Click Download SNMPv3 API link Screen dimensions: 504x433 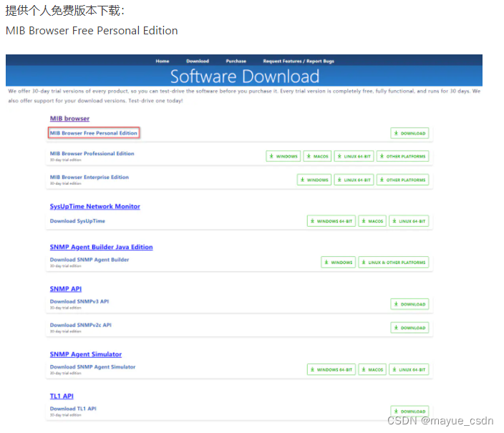tap(79, 301)
